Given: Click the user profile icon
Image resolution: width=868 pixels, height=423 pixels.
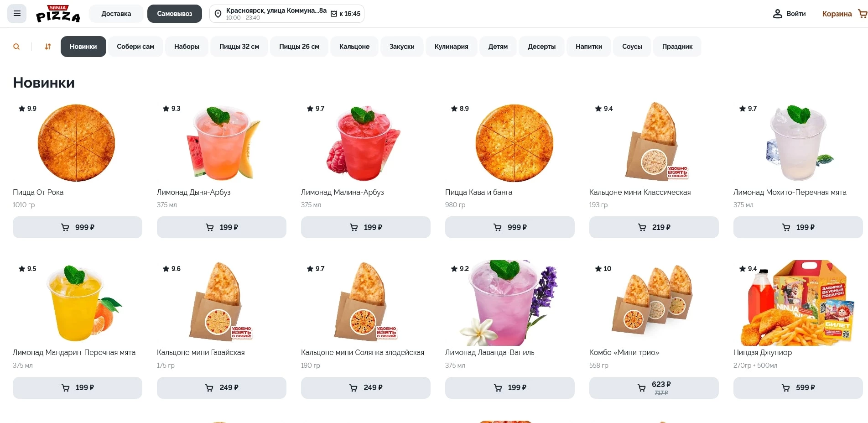Looking at the screenshot, I should tap(777, 14).
